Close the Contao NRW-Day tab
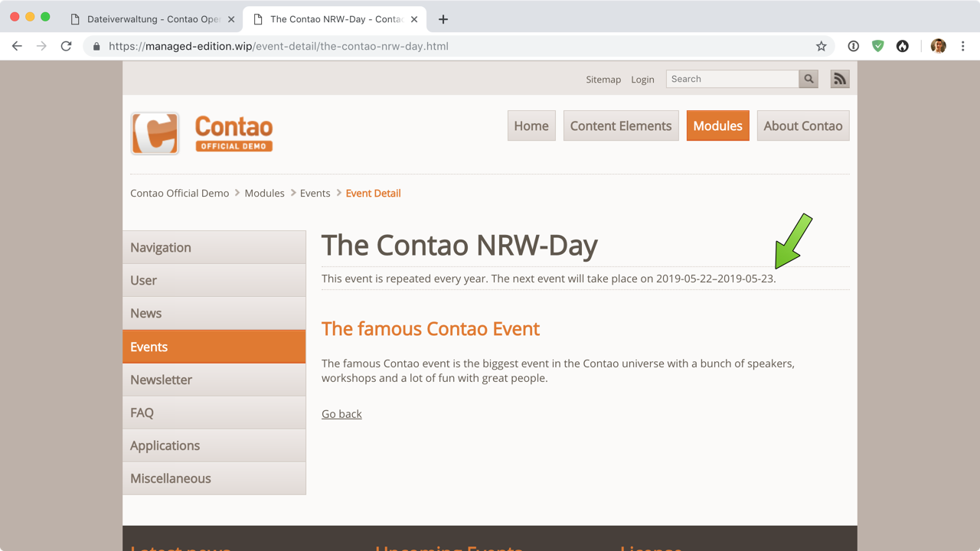980x551 pixels. [414, 19]
